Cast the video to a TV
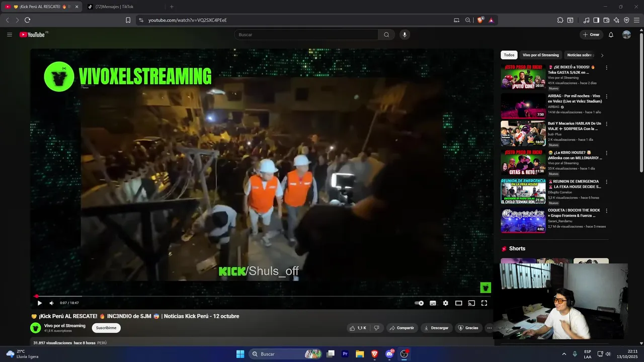 (471, 303)
